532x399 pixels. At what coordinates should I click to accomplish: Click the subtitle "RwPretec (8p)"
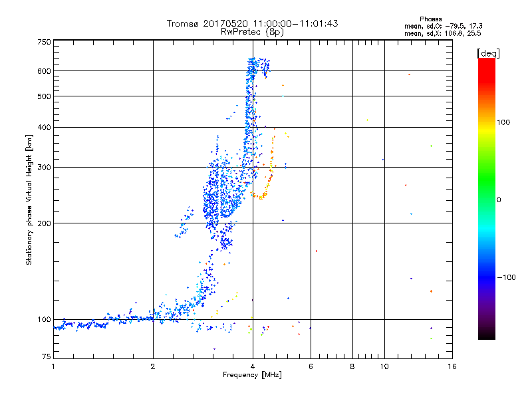coord(252,32)
